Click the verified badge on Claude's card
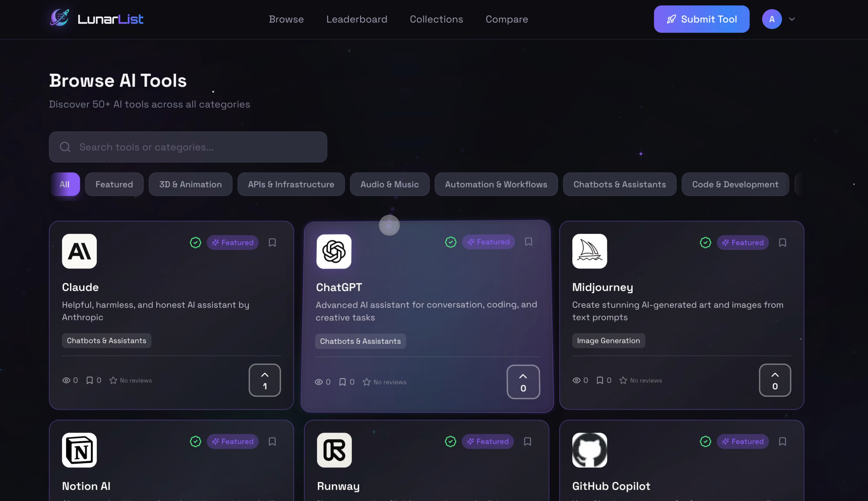The image size is (868, 501). tap(195, 242)
